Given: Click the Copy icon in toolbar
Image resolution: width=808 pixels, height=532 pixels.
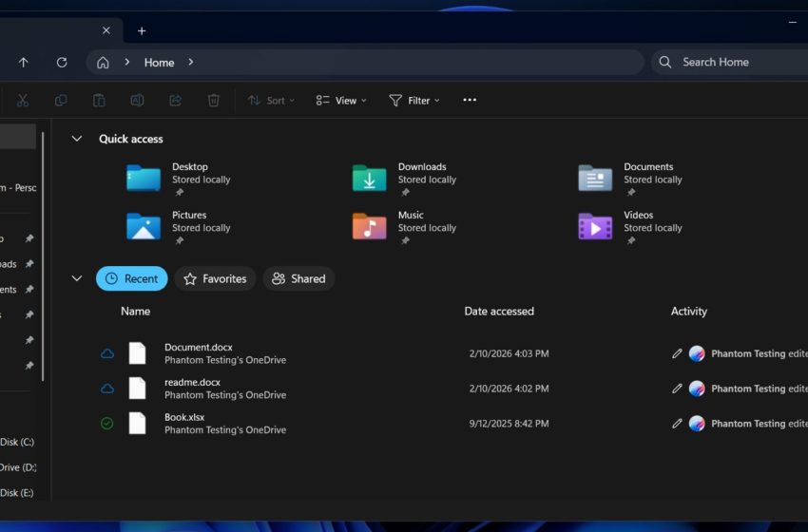Looking at the screenshot, I should click(61, 101).
